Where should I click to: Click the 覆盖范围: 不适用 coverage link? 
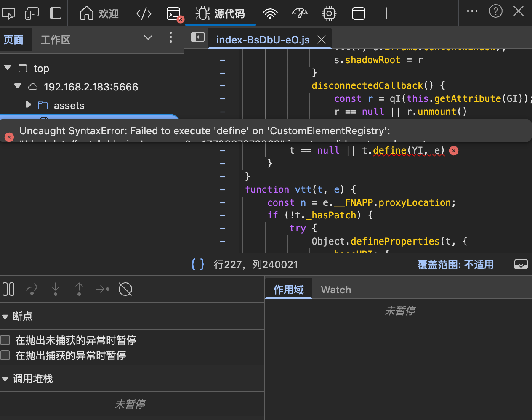pos(455,264)
